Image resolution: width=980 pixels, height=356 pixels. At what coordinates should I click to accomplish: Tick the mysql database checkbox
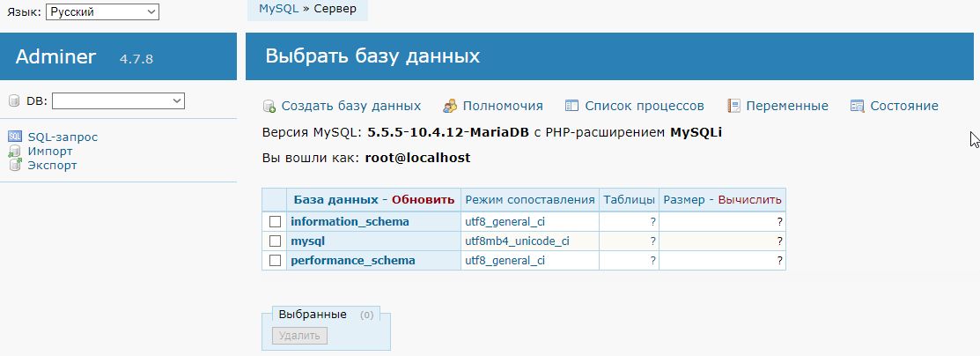coord(275,241)
